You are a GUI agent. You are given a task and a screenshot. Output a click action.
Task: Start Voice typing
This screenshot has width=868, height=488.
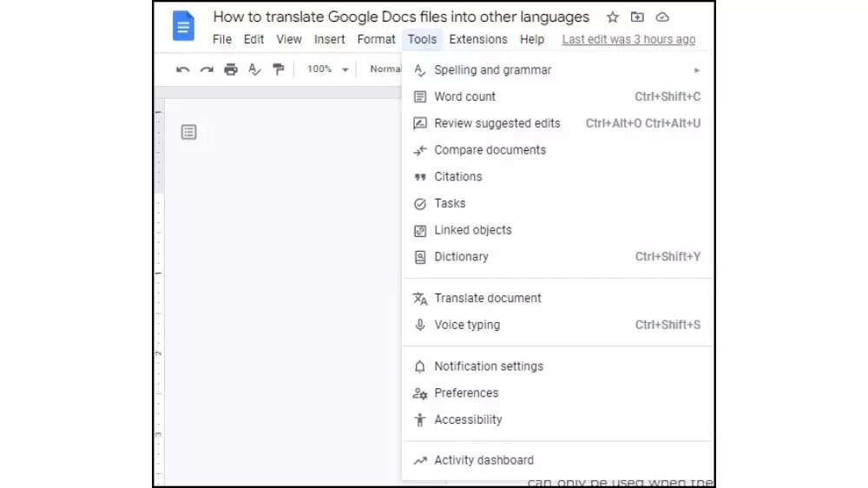point(557,325)
